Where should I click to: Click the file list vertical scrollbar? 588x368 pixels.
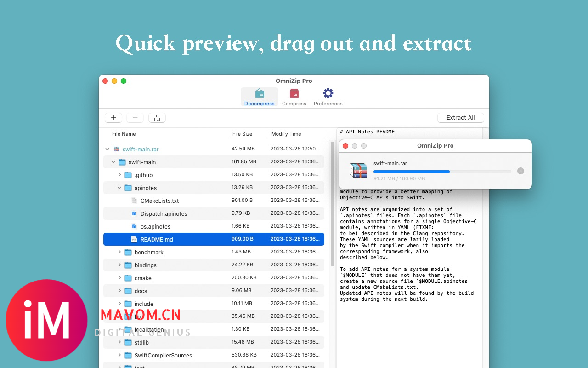333,204
